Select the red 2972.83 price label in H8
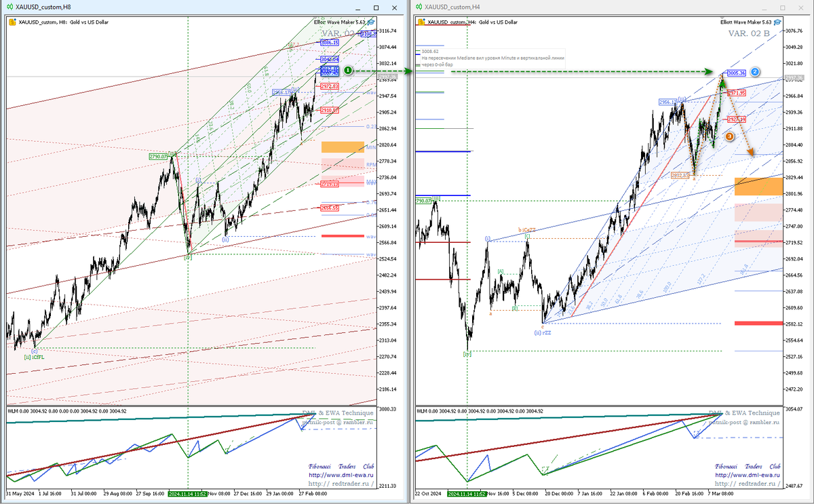 tap(330, 87)
